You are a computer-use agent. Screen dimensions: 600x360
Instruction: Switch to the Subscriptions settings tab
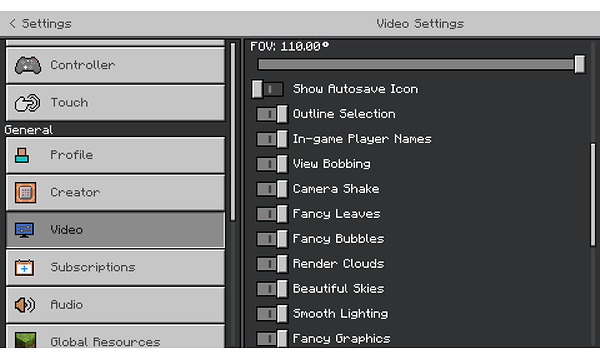(x=115, y=267)
